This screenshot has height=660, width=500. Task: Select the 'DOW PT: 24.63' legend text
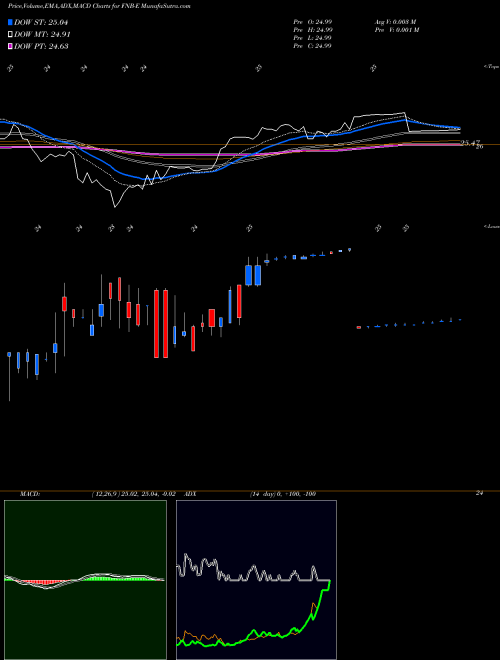point(41,46)
